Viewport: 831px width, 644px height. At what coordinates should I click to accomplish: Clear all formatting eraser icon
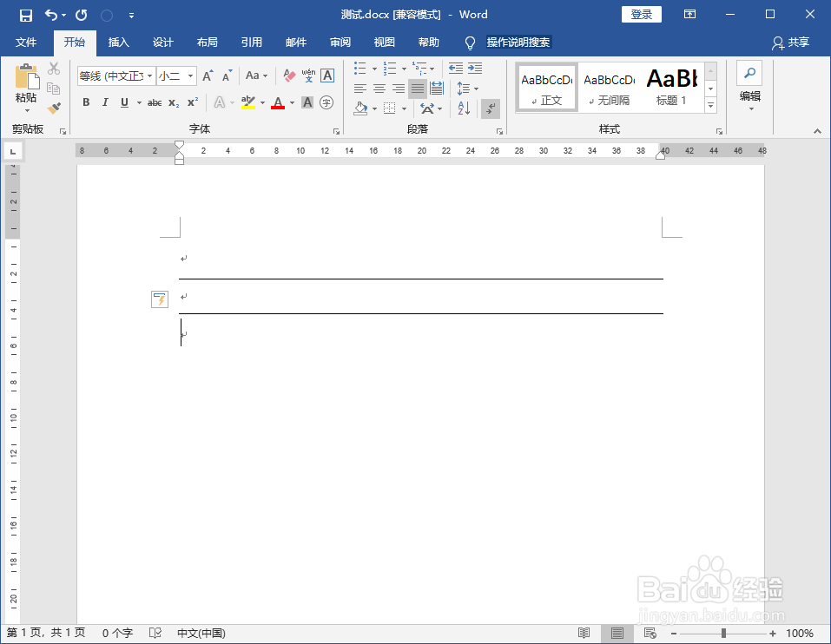(289, 76)
